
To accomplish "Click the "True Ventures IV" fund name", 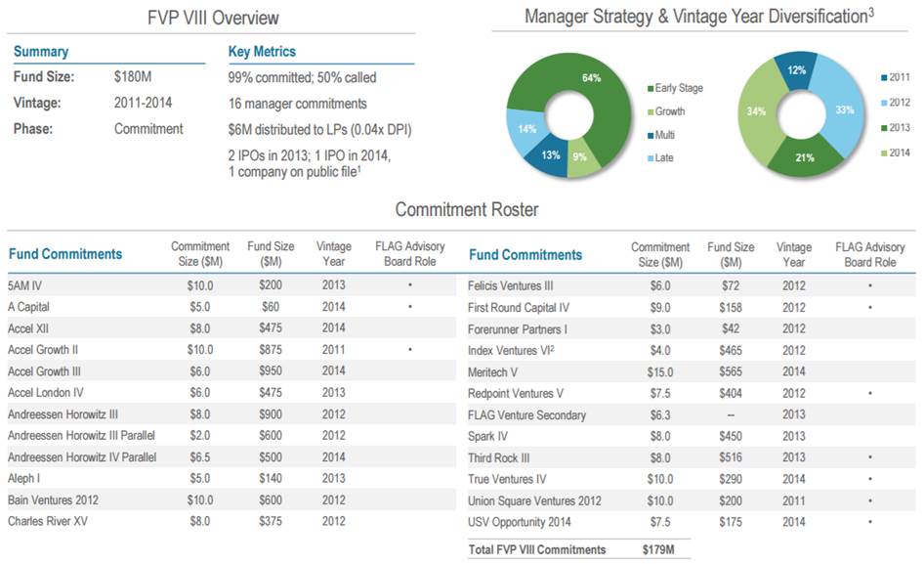I will point(507,480).
